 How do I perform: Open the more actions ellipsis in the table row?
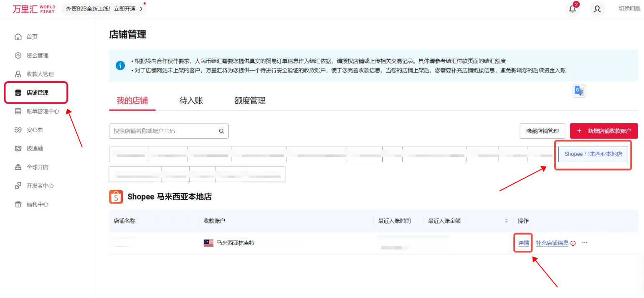click(x=584, y=242)
